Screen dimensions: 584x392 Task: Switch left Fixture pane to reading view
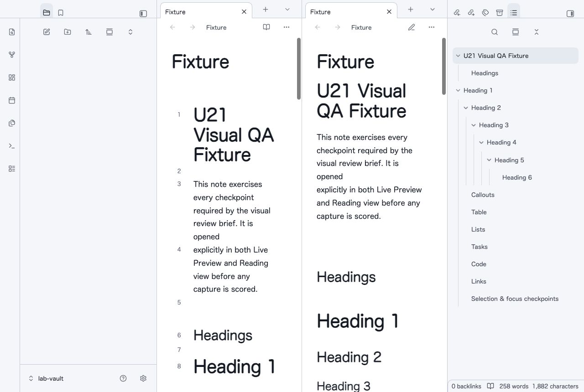pyautogui.click(x=266, y=27)
